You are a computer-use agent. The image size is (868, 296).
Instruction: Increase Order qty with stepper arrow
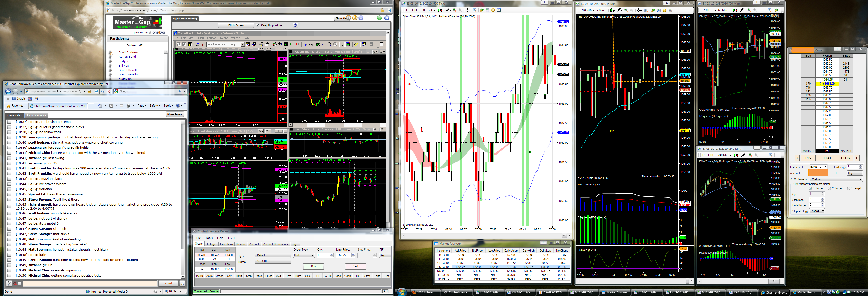point(861,166)
